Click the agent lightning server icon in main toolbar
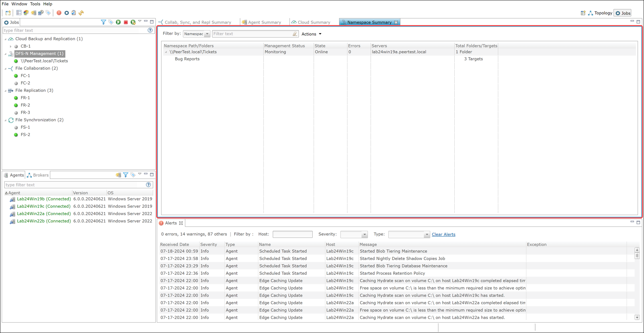 click(34, 13)
